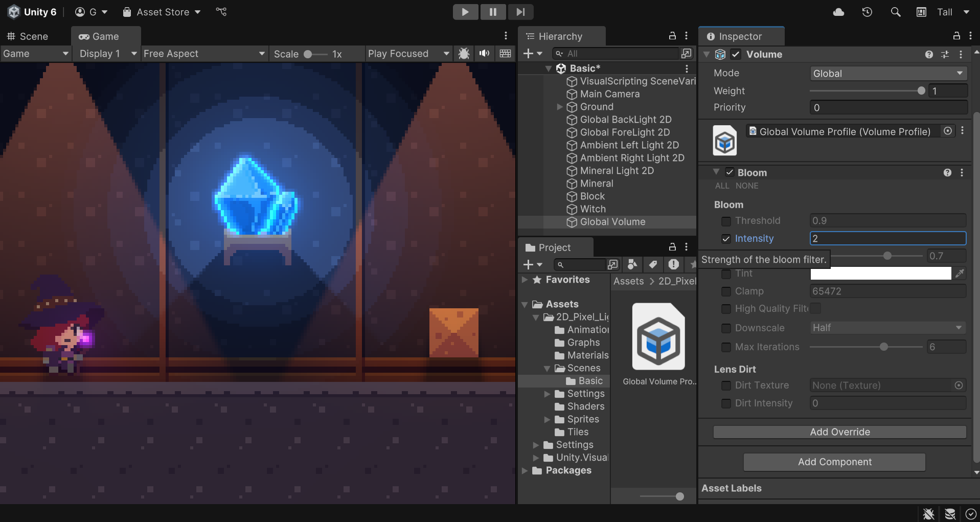The width and height of the screenshot is (980, 522).
Task: Open the Asset Store menu
Action: [162, 12]
